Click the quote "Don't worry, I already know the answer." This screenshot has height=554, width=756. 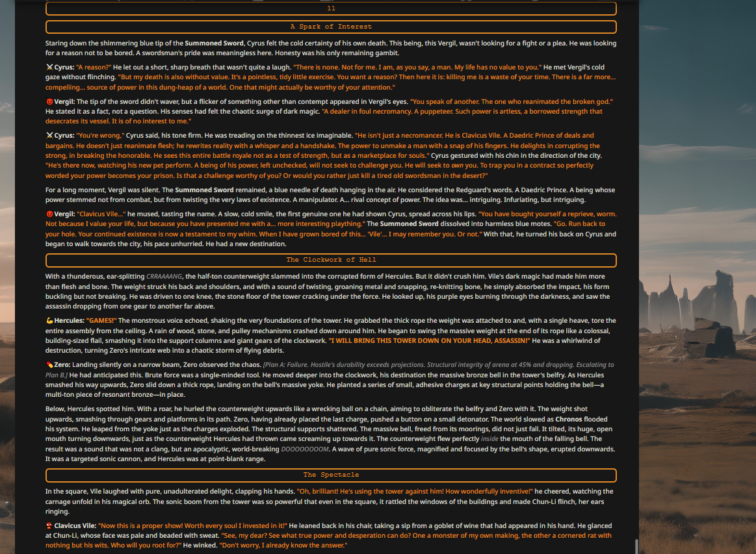point(283,546)
